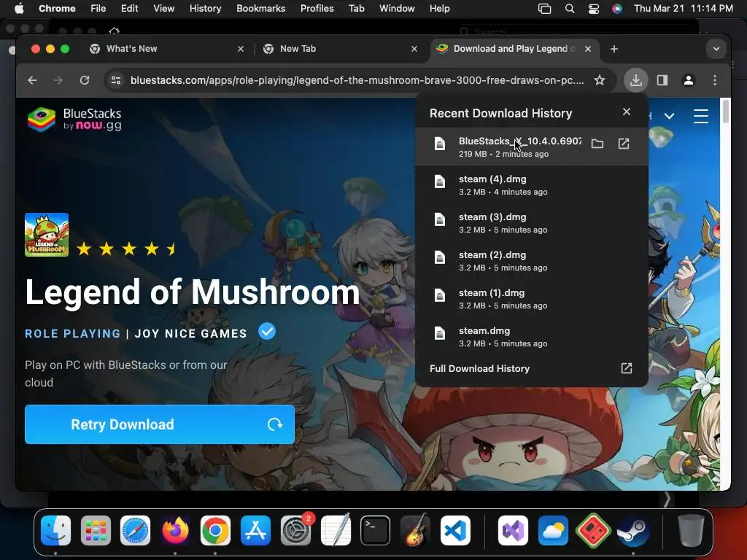The image size is (747, 560).
Task: Select the steam (3).dmg download
Action: (532, 223)
